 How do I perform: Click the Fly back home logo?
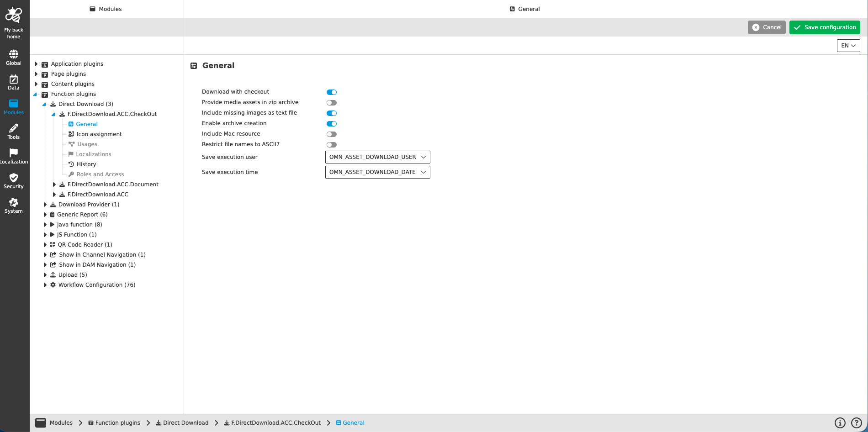(13, 14)
